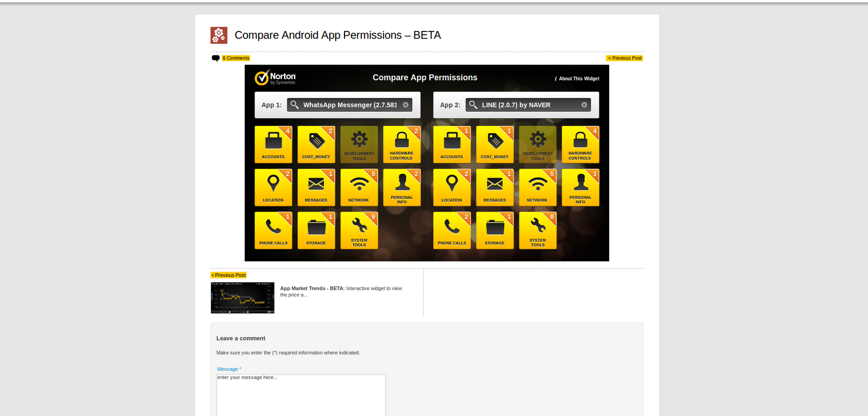Open App 2 Storage permissions tile
Screen dimensions: 868x416
click(x=495, y=230)
